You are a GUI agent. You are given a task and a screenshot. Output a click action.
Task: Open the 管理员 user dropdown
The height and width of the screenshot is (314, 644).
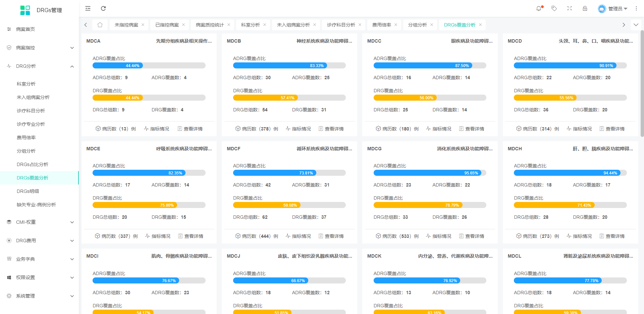coord(618,9)
